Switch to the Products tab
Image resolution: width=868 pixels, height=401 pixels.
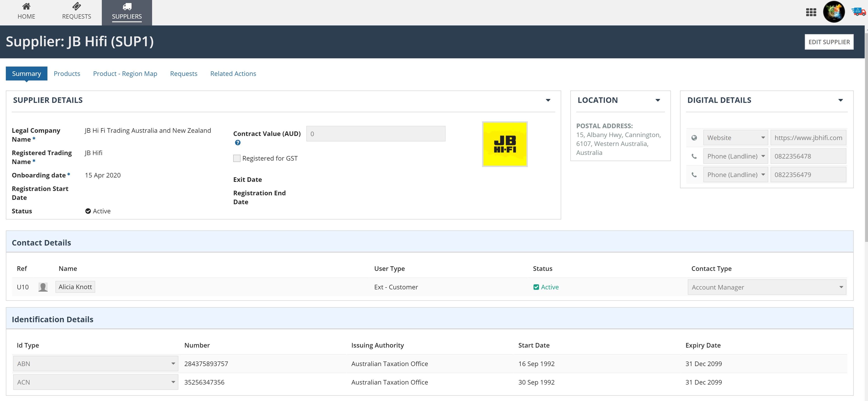[67, 73]
